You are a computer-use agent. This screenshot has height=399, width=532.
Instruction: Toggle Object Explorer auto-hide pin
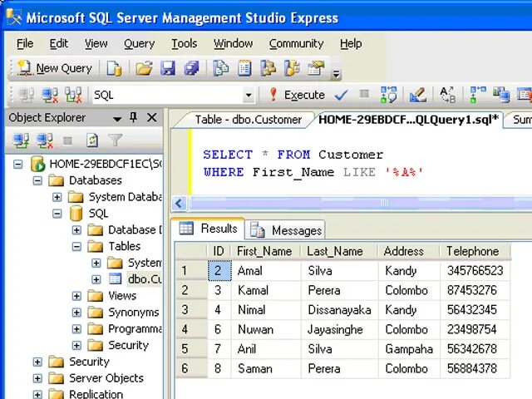[133, 117]
